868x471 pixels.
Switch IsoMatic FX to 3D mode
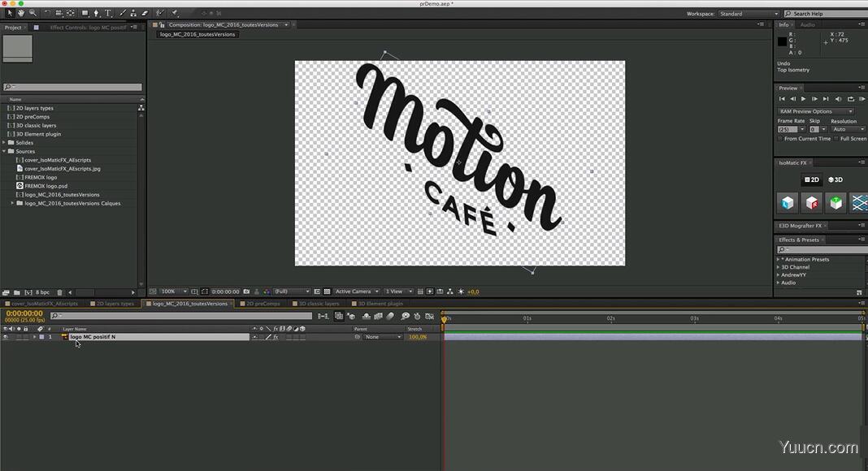click(835, 179)
